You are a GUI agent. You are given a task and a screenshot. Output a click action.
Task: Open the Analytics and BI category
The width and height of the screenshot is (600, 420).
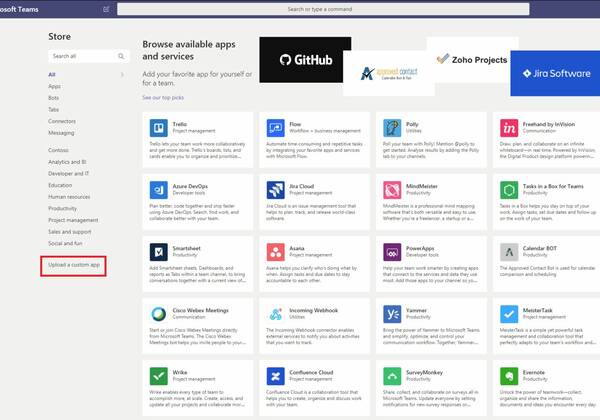point(67,162)
